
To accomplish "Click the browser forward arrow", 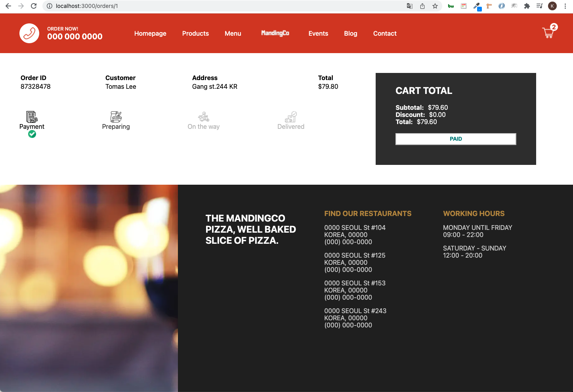I will point(21,6).
